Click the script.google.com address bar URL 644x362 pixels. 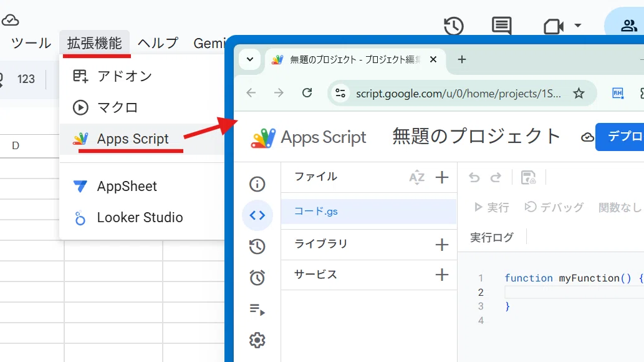tap(458, 94)
